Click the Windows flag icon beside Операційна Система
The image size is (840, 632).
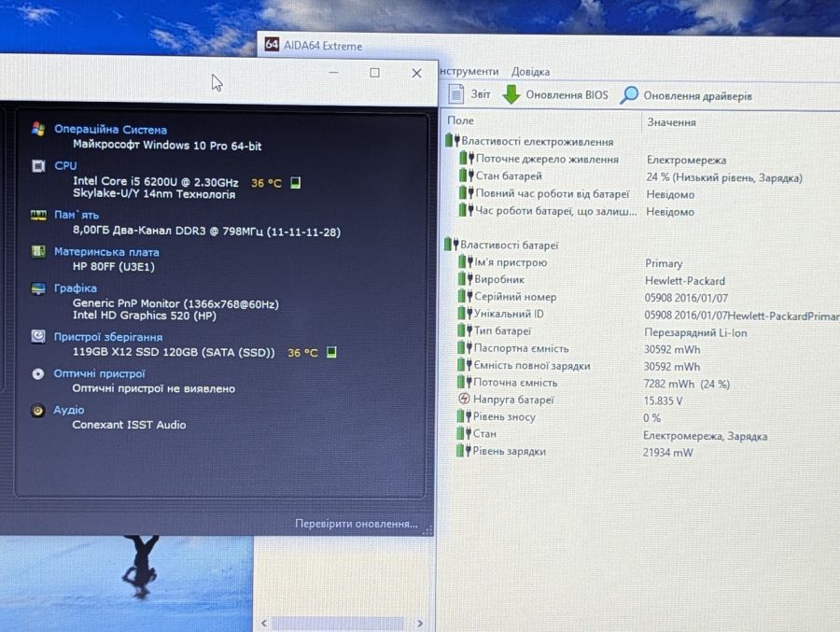[38, 129]
